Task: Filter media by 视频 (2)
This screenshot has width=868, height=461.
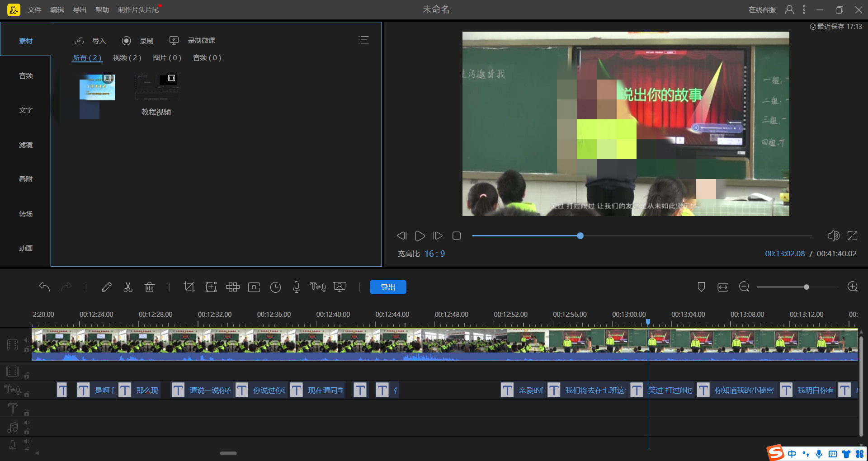Action: 127,57
